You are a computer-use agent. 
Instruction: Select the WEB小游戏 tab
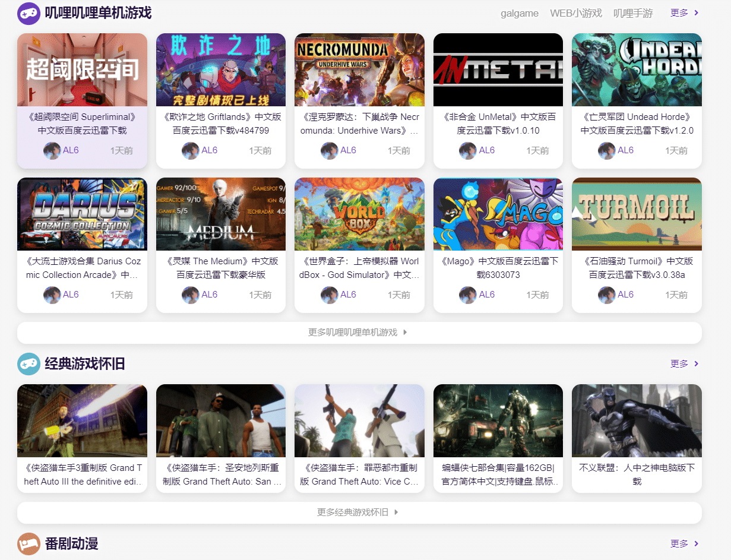point(575,13)
